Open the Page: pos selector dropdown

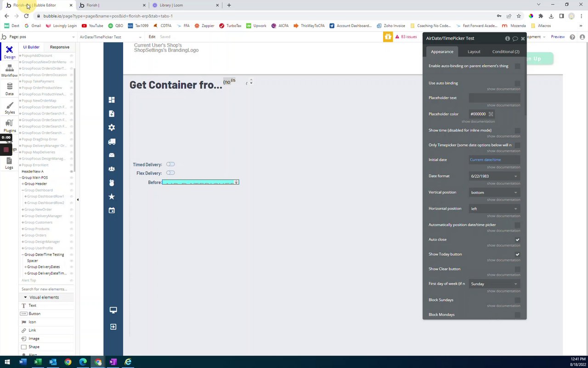click(x=41, y=37)
